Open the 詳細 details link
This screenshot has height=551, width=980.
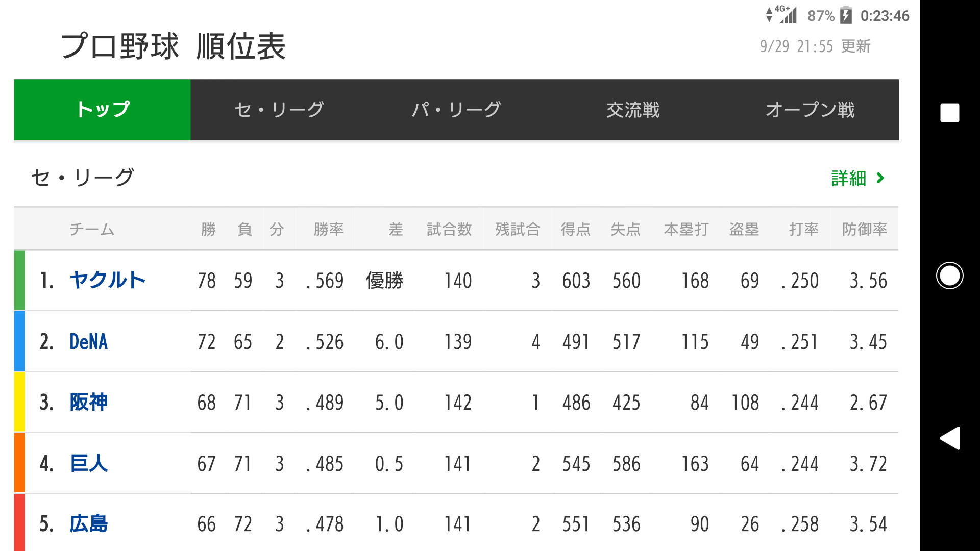pos(849,178)
